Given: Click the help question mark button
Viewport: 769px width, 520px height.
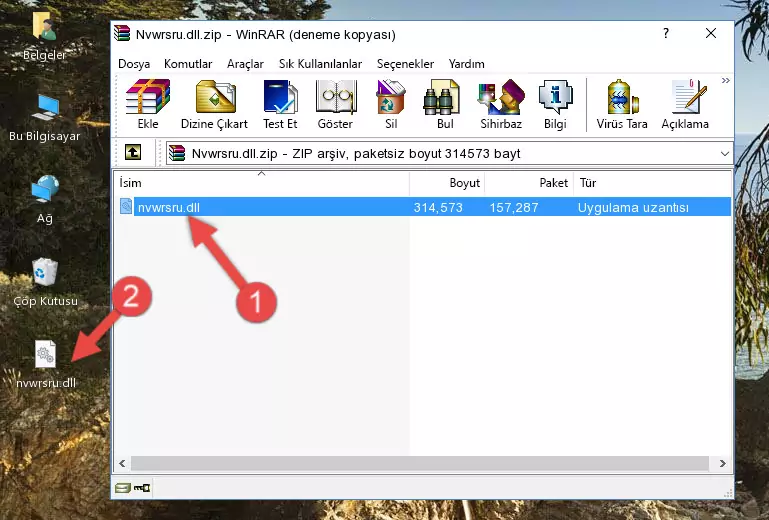Looking at the screenshot, I should (666, 33).
